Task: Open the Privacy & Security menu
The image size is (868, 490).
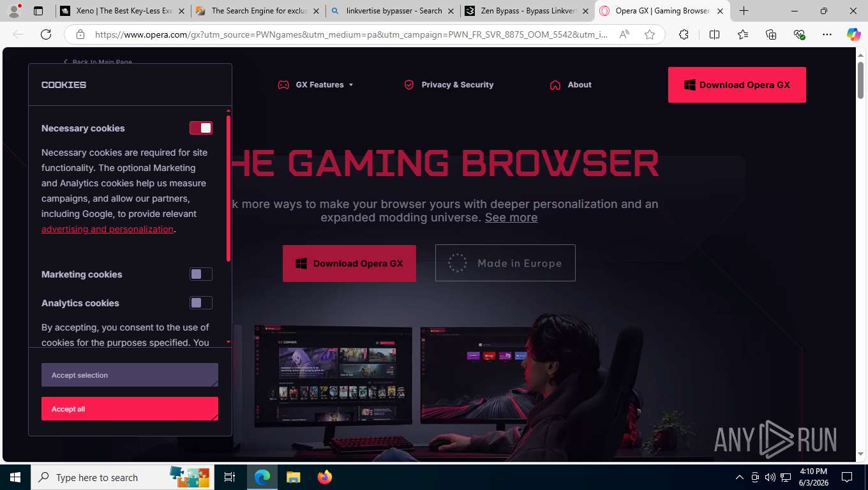Action: point(449,85)
